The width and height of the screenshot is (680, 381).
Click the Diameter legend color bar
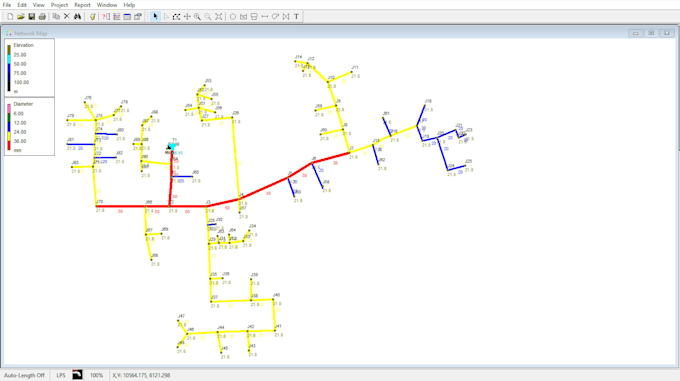coord(9,127)
